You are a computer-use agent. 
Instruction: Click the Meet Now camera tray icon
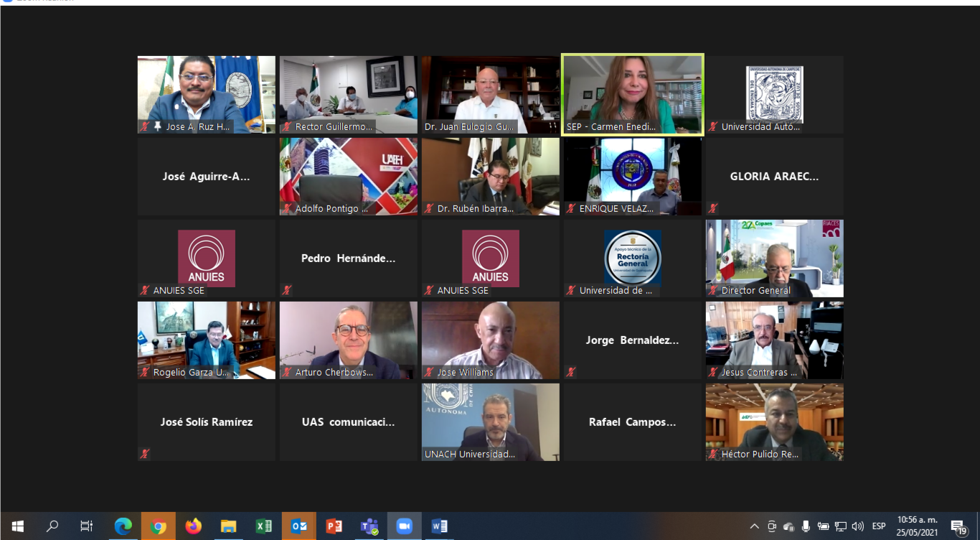[772, 526]
